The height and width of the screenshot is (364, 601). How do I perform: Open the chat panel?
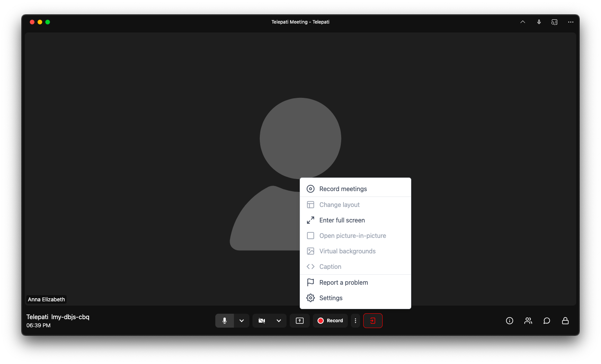click(x=547, y=321)
